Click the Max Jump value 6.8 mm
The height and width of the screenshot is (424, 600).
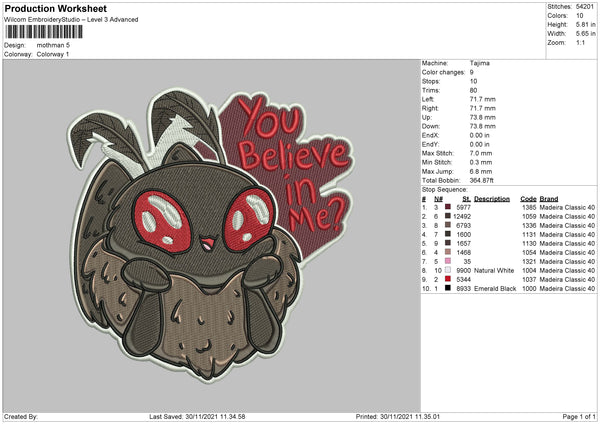click(x=481, y=171)
